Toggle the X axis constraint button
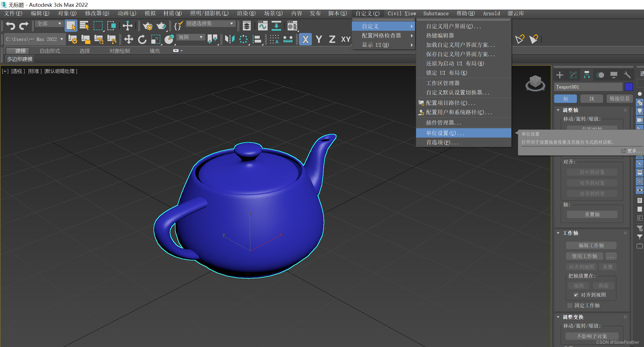This screenshot has height=347, width=644. (305, 39)
